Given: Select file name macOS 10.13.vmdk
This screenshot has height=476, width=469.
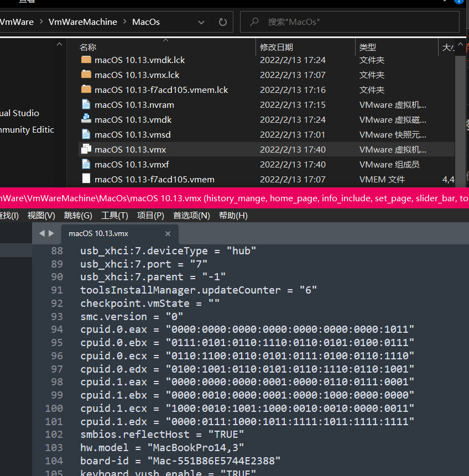Looking at the screenshot, I should 133,119.
